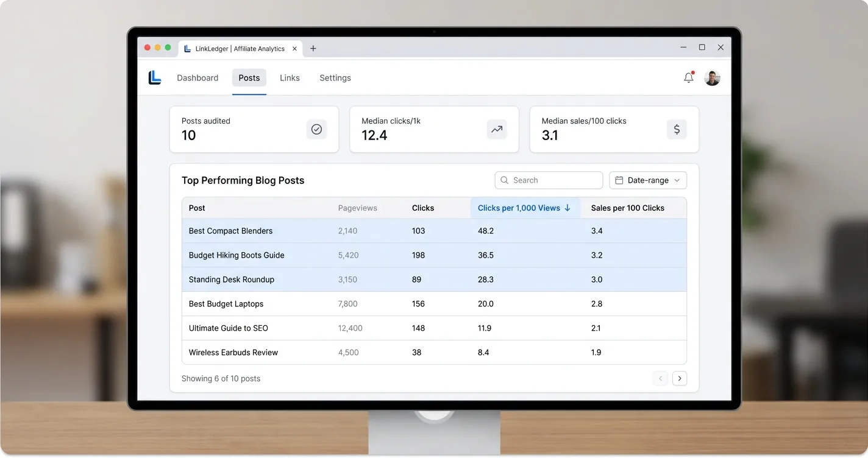868x458 pixels.
Task: Click the search magnifier icon
Action: click(x=505, y=180)
